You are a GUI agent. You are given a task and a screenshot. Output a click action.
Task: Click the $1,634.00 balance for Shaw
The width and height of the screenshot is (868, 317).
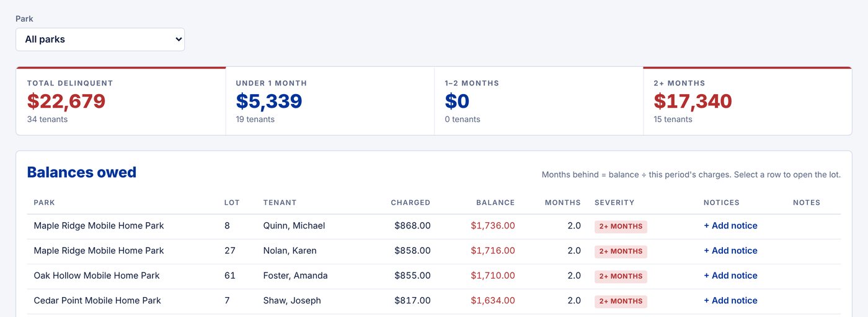point(493,300)
